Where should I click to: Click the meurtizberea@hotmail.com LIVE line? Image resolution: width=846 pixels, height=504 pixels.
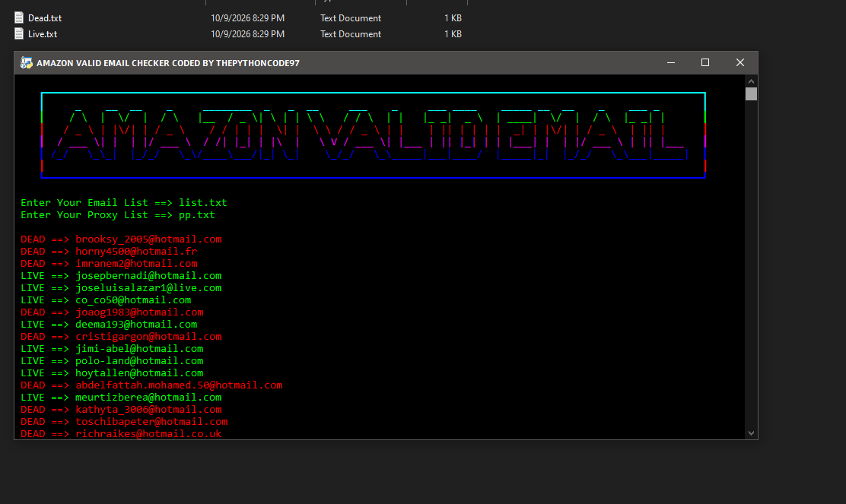click(x=122, y=398)
